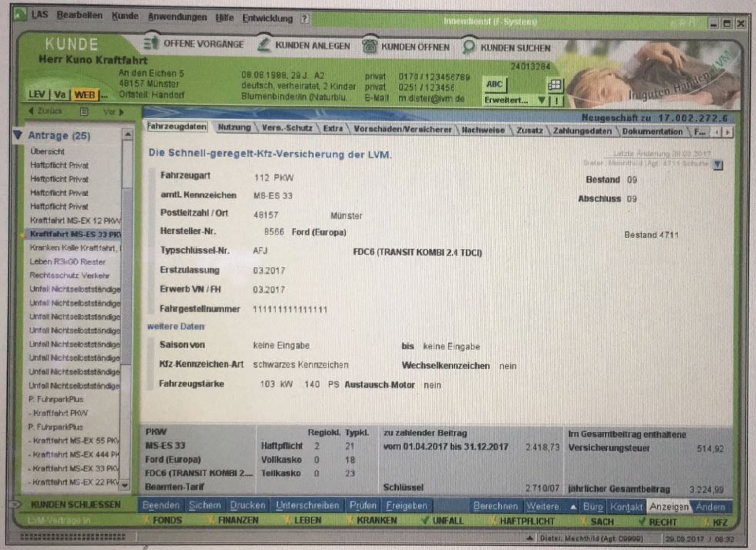Click the Beenden button
This screenshot has height=550, width=756.
click(x=161, y=505)
